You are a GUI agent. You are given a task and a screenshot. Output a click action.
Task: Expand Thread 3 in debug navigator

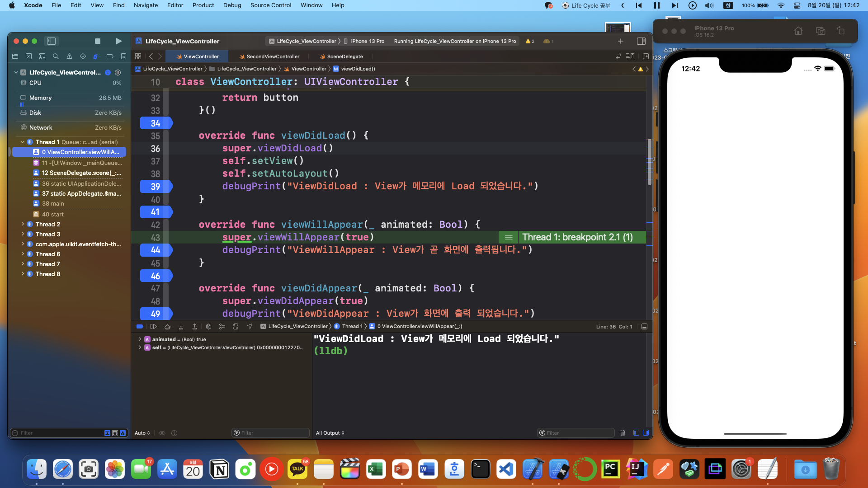pos(23,234)
